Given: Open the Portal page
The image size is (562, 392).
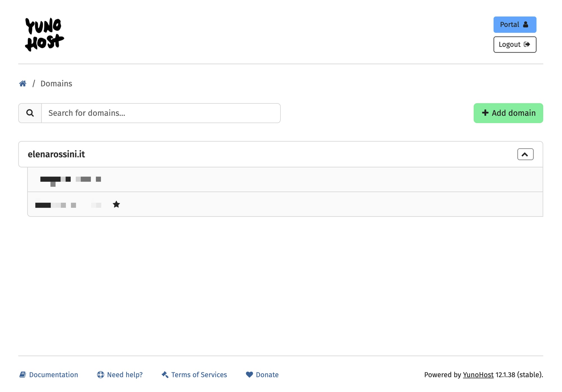Looking at the screenshot, I should tap(515, 24).
